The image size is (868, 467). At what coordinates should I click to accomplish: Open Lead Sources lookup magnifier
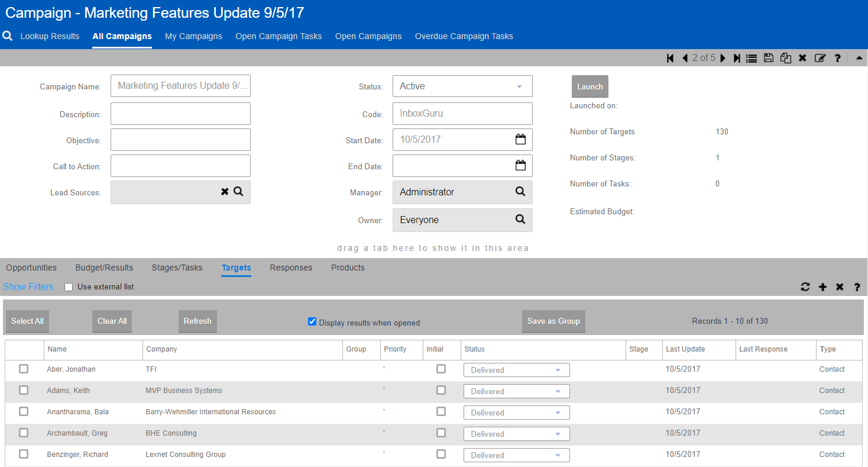coord(238,192)
